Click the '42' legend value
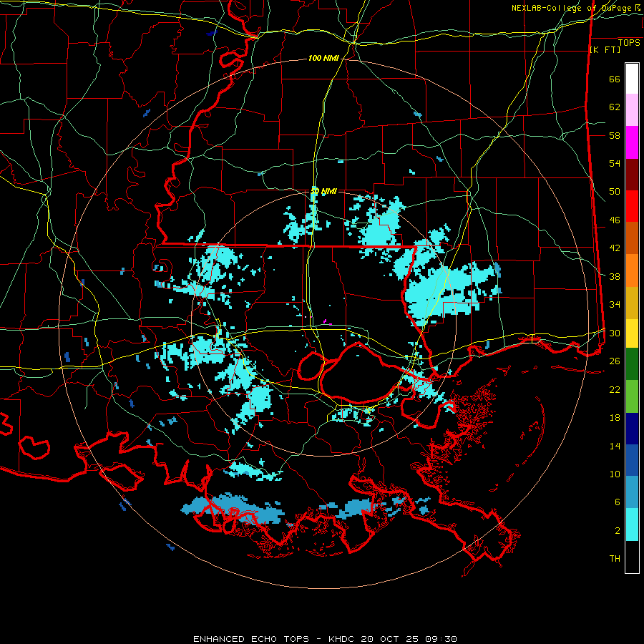 615,248
